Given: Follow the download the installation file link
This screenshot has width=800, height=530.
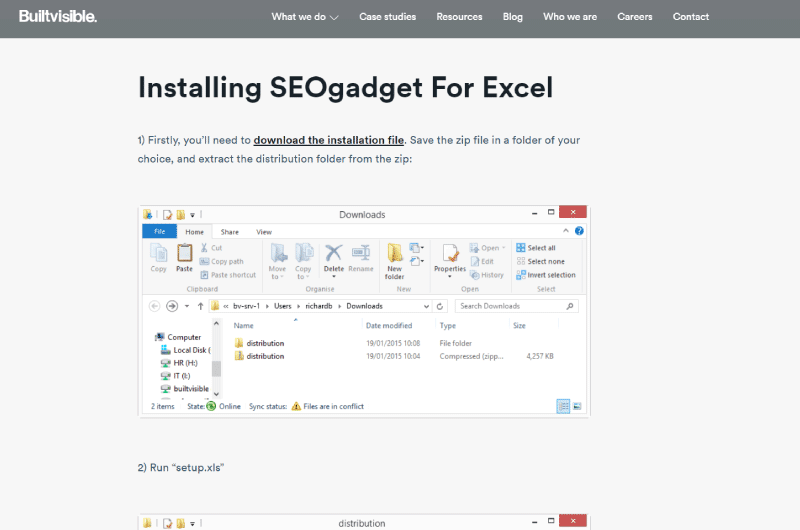Looking at the screenshot, I should coord(329,140).
